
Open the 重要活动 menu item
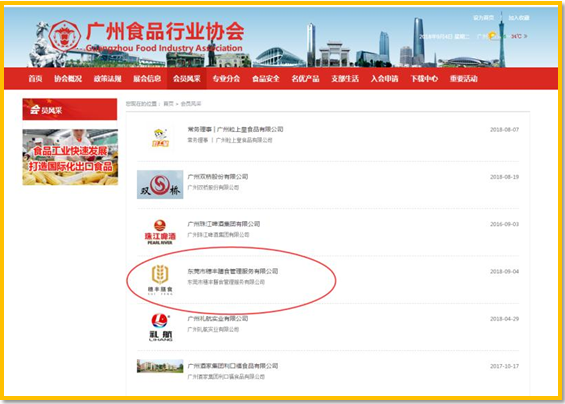tap(464, 79)
